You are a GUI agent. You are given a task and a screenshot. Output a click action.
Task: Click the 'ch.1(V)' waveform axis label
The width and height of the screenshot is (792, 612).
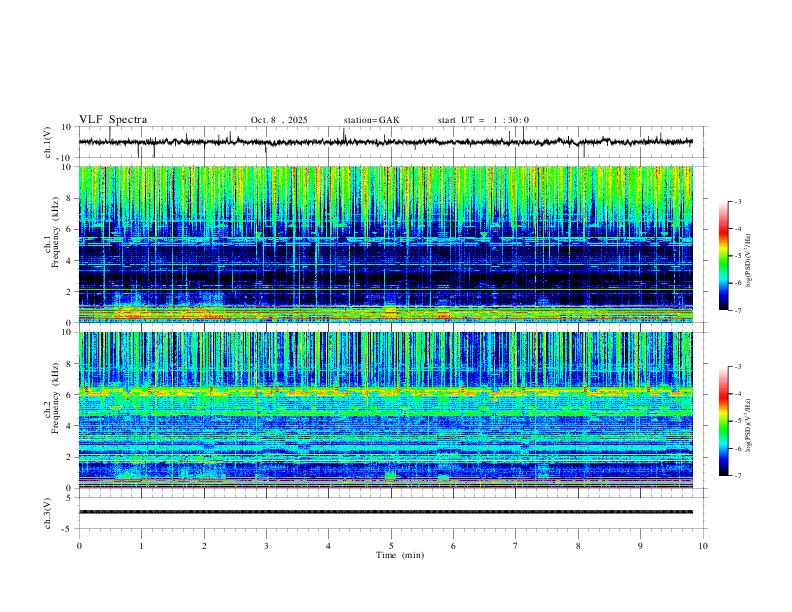(48, 142)
